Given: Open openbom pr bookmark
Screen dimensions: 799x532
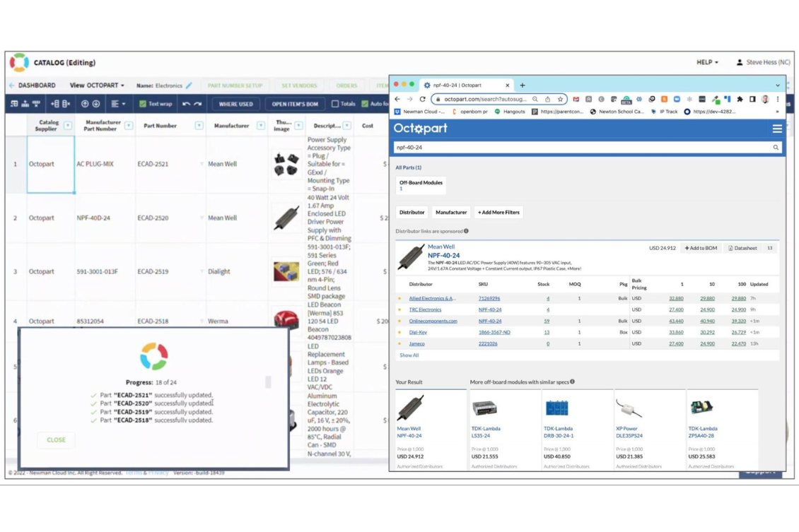Looking at the screenshot, I should pyautogui.click(x=470, y=112).
